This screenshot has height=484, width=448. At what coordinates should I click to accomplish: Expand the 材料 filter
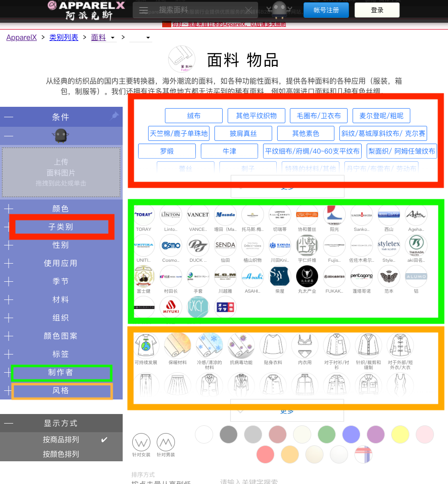[x=9, y=300]
